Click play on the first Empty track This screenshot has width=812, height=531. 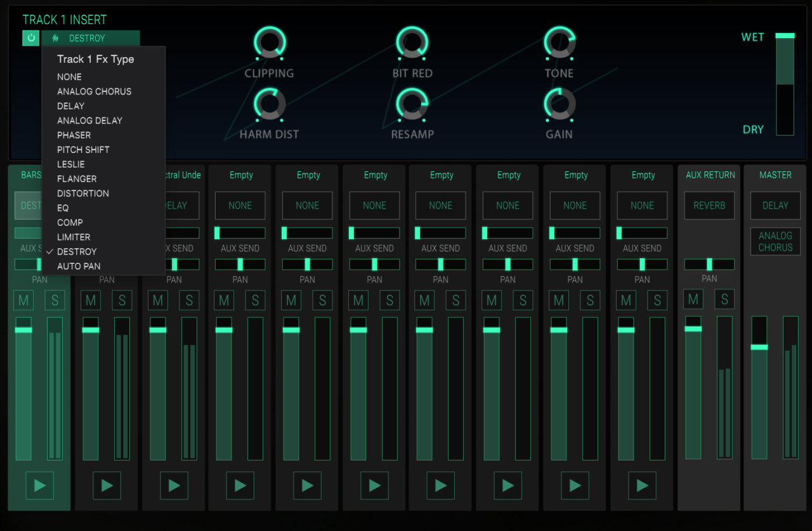pos(240,485)
